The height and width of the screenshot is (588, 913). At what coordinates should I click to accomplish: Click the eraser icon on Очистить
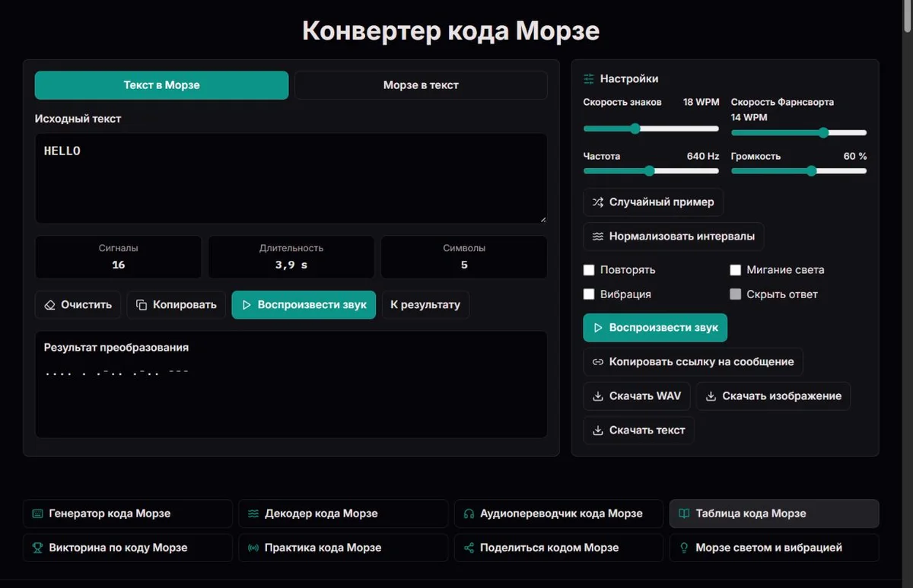tap(50, 305)
